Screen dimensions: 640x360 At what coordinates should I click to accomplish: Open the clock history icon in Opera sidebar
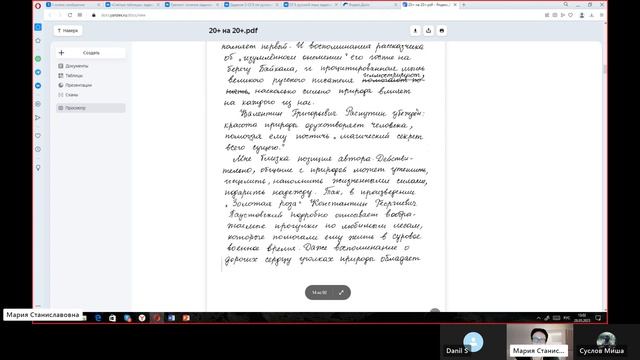point(38,149)
